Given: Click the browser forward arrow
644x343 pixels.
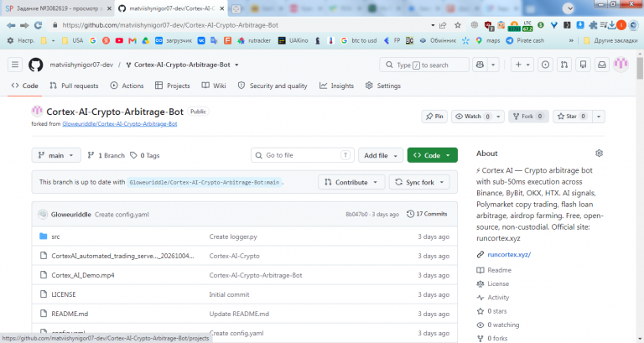Looking at the screenshot, I should point(24,25).
